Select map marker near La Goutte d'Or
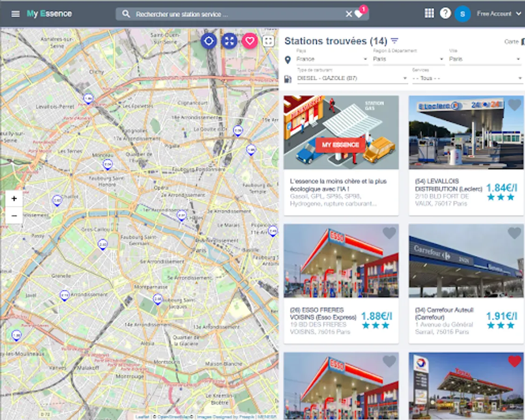 click(x=238, y=130)
